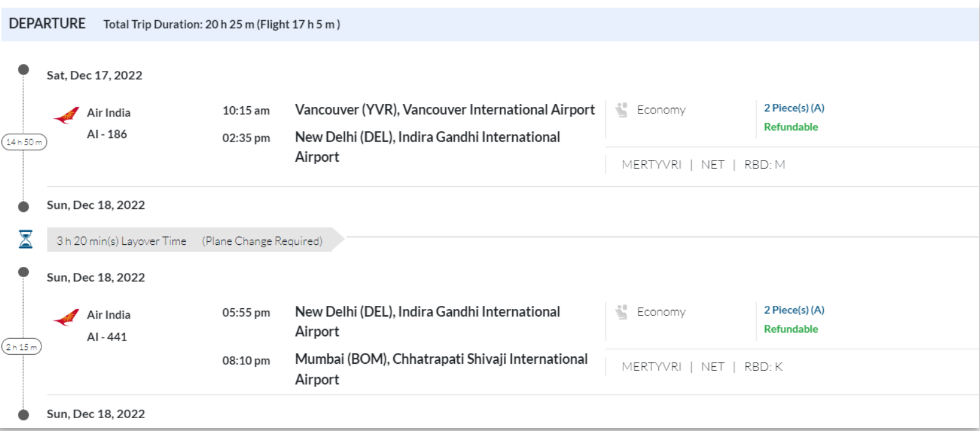Image resolution: width=980 pixels, height=431 pixels.
Task: Click the RBD: K fare class text
Action: [x=763, y=367]
